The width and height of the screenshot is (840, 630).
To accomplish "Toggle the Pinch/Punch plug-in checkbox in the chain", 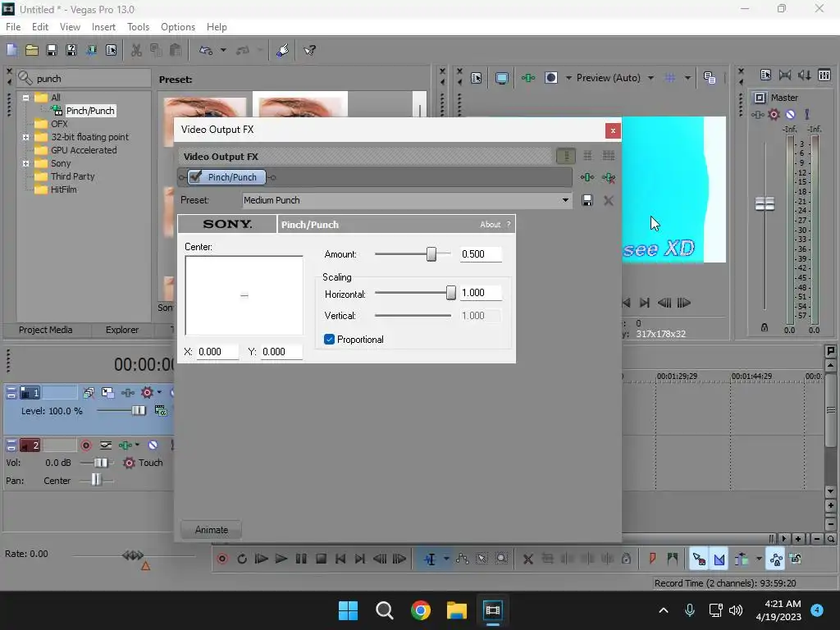I will click(x=195, y=177).
